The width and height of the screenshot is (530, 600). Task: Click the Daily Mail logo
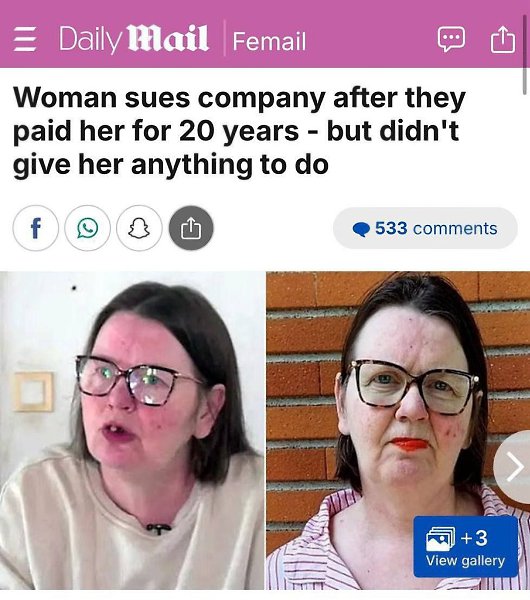[x=134, y=39]
